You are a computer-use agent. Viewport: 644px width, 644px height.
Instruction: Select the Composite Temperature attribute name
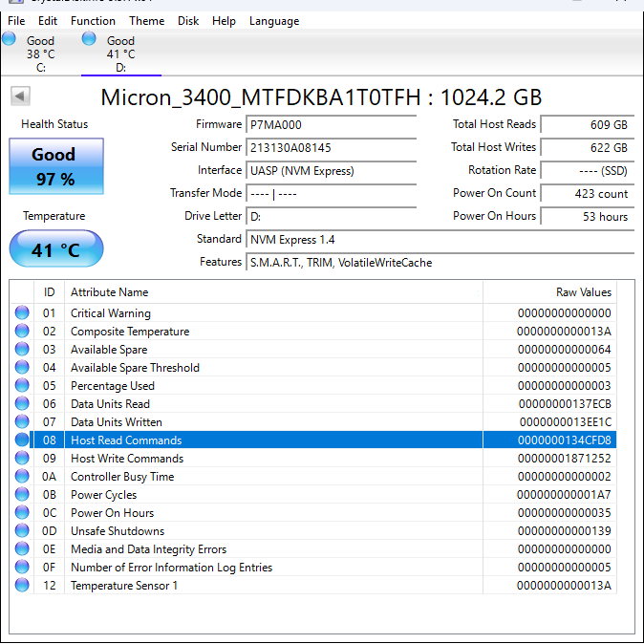pyautogui.click(x=130, y=332)
